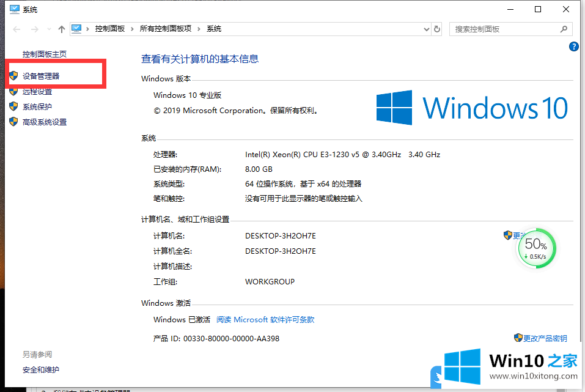Viewport: 585px width, 392px height.
Task: Click the computer icon in address bar
Action: tap(76, 29)
